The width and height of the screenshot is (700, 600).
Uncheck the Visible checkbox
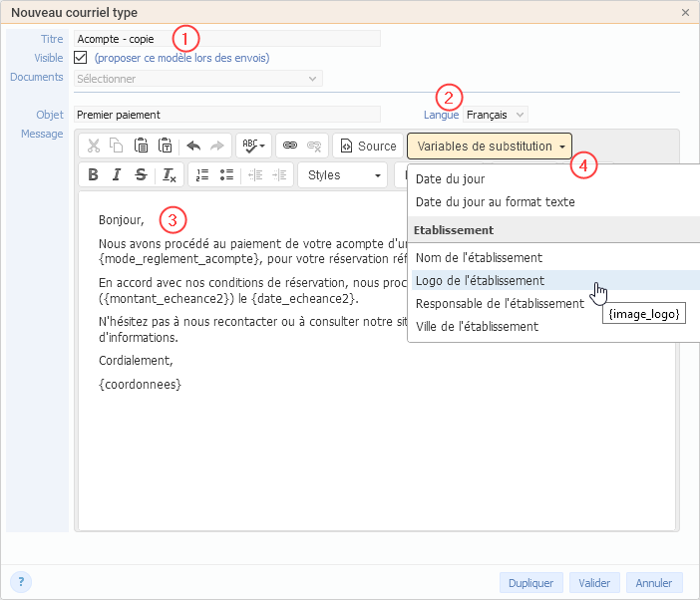pyautogui.click(x=82, y=58)
